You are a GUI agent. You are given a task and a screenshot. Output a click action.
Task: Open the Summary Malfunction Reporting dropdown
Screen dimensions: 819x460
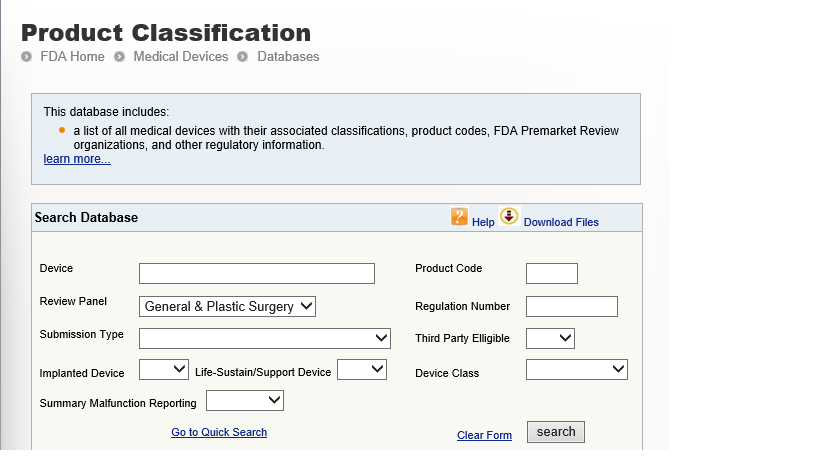[245, 401]
